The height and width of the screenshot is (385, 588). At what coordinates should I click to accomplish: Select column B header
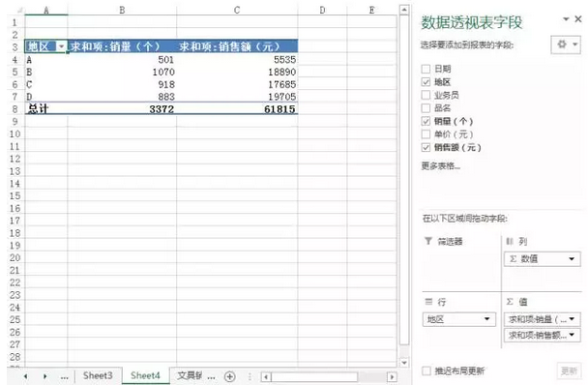click(122, 10)
